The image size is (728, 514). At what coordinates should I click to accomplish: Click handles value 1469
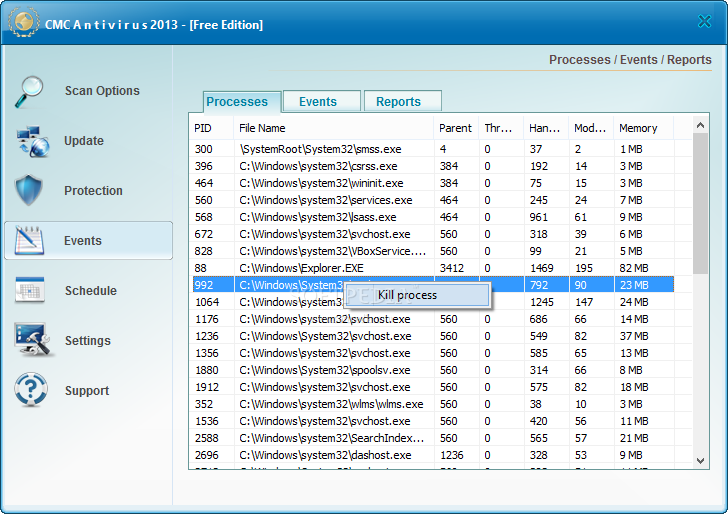[541, 268]
